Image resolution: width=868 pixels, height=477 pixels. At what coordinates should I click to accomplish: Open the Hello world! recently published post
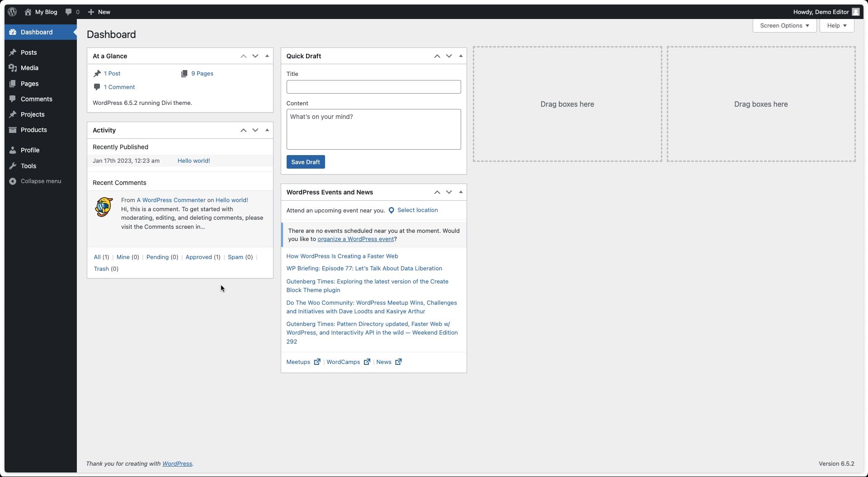pyautogui.click(x=193, y=161)
